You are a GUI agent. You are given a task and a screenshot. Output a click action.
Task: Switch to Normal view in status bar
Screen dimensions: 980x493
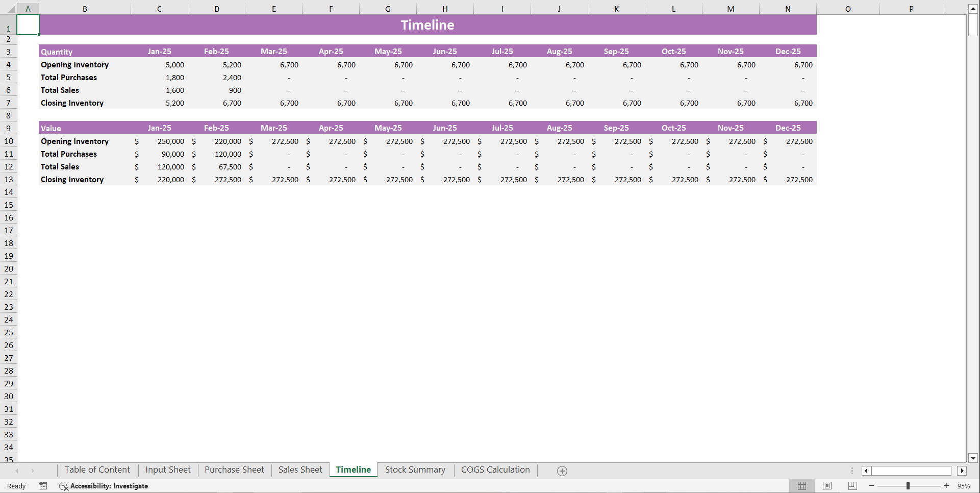[x=801, y=485]
